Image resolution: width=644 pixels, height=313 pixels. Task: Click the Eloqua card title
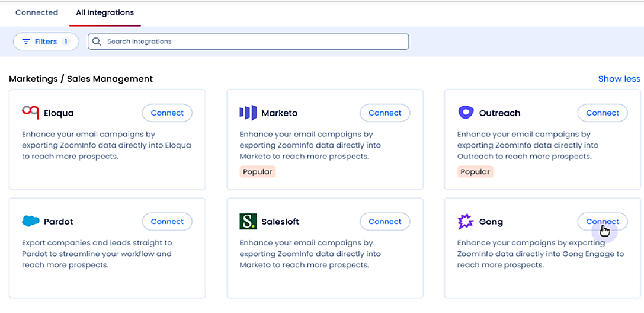coord(59,113)
